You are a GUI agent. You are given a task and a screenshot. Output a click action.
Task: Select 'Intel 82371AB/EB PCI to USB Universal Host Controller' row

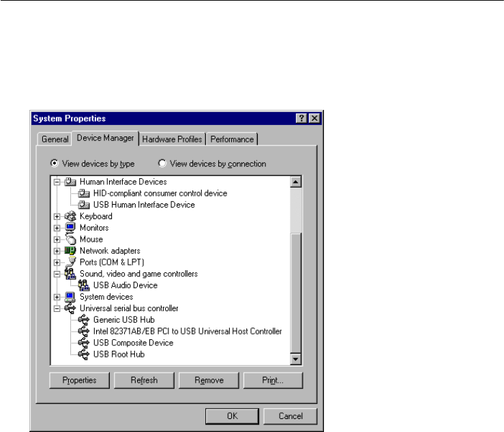click(x=188, y=331)
